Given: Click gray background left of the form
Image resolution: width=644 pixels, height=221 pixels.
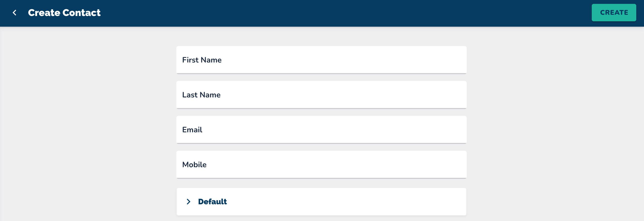Looking at the screenshot, I should pyautogui.click(x=88, y=125).
